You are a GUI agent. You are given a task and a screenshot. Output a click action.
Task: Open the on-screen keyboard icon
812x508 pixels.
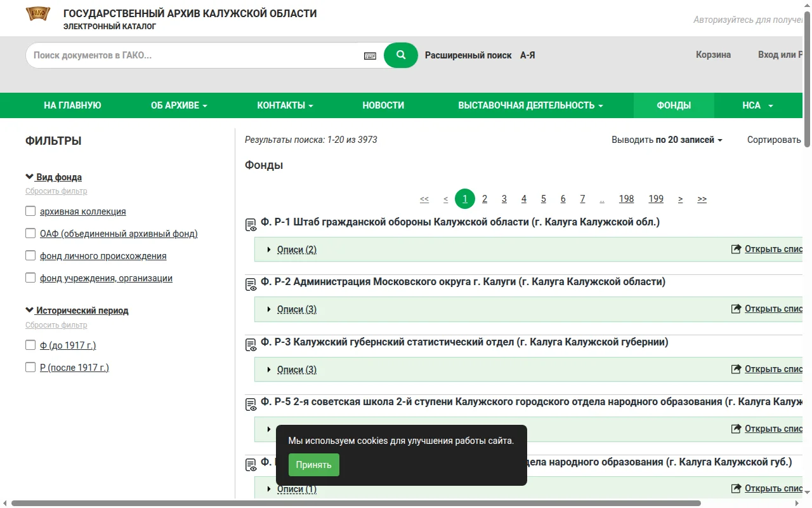coord(370,56)
